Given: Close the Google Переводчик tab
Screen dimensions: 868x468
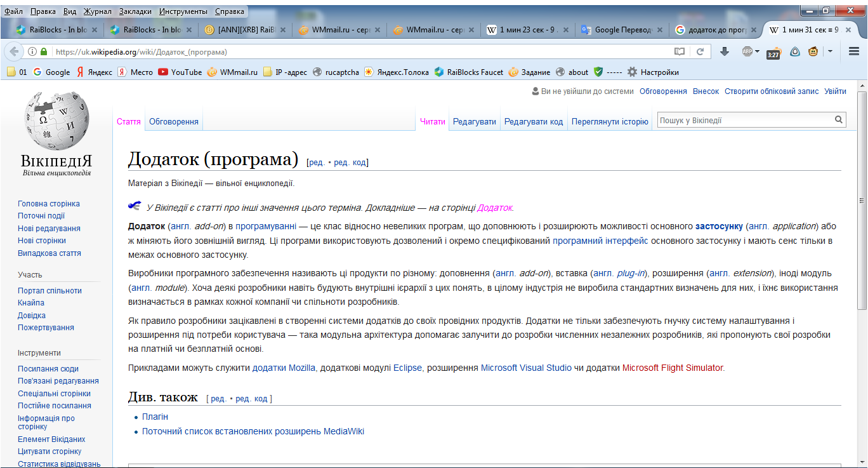Looking at the screenshot, I should pos(660,29).
